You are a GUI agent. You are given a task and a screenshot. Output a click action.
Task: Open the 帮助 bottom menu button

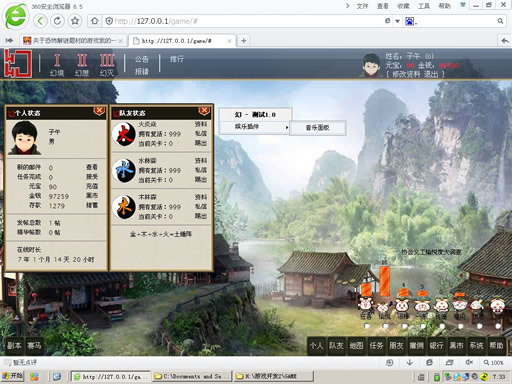(x=496, y=346)
